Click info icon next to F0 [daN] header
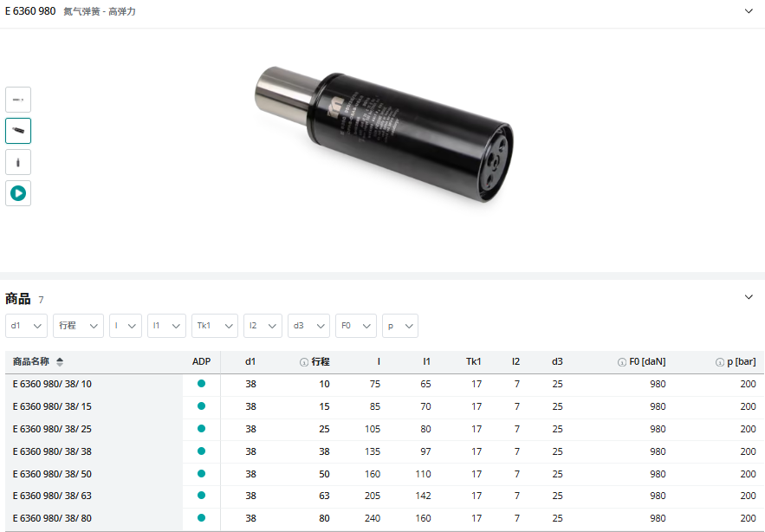 coord(622,362)
